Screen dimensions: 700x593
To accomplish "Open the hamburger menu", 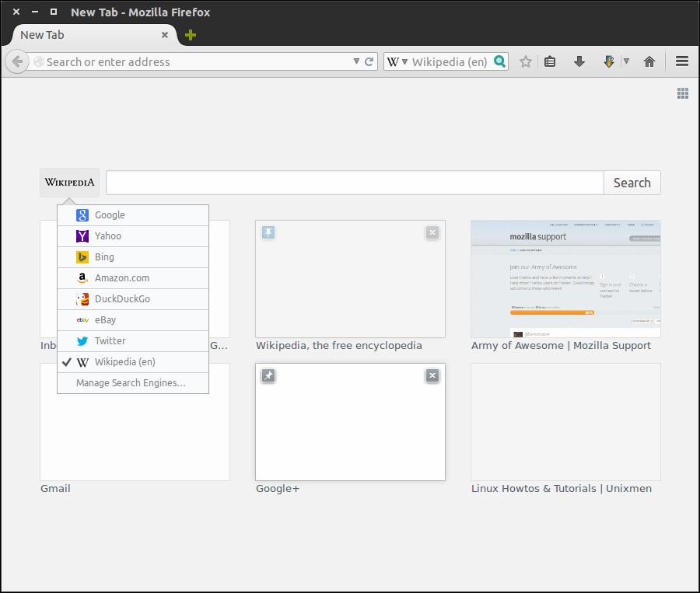I will click(681, 61).
